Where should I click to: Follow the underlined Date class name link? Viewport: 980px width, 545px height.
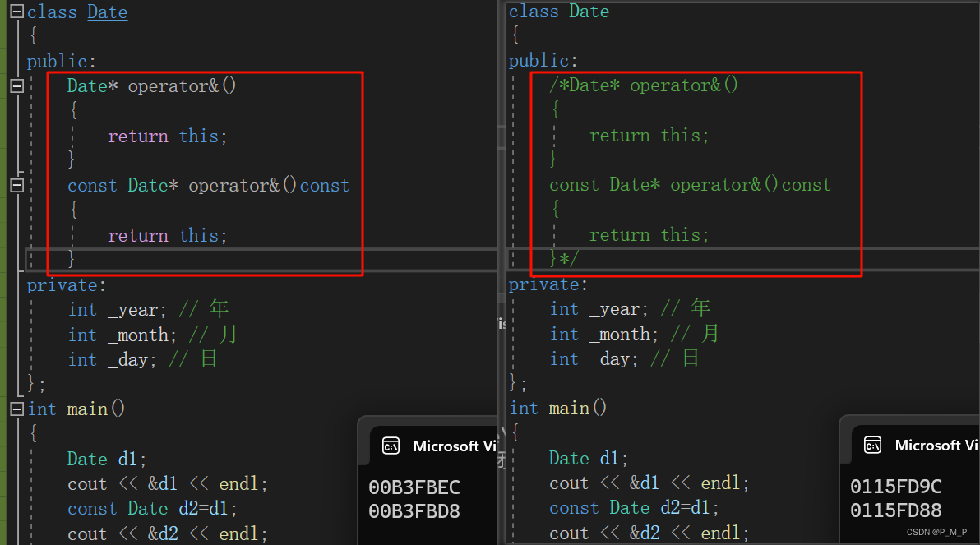click(x=107, y=12)
